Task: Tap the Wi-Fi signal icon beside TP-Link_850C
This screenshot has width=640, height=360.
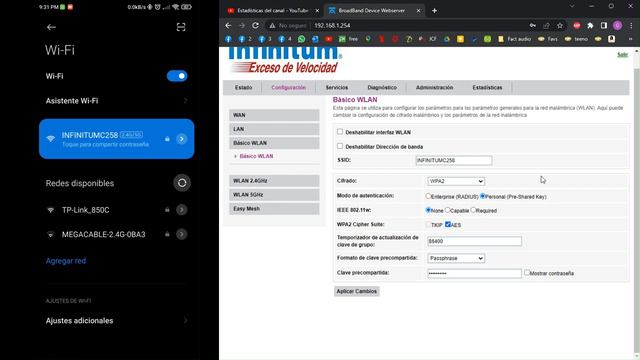Action: click(x=51, y=210)
